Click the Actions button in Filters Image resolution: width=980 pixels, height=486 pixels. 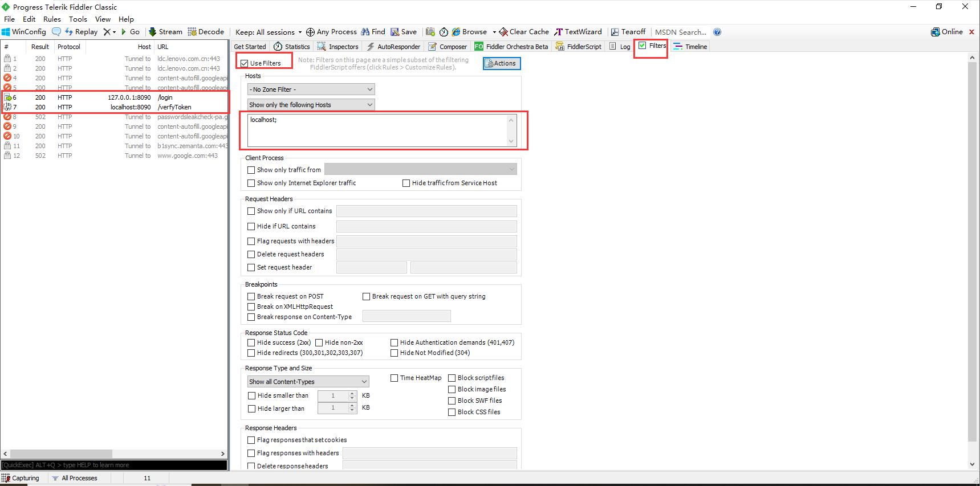[502, 63]
